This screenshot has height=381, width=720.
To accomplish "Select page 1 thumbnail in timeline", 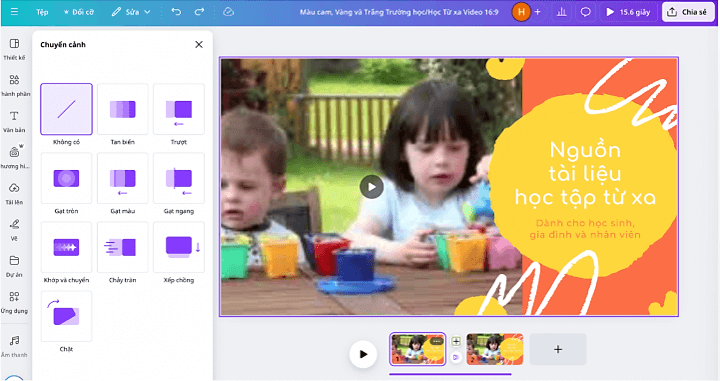I will (x=417, y=349).
